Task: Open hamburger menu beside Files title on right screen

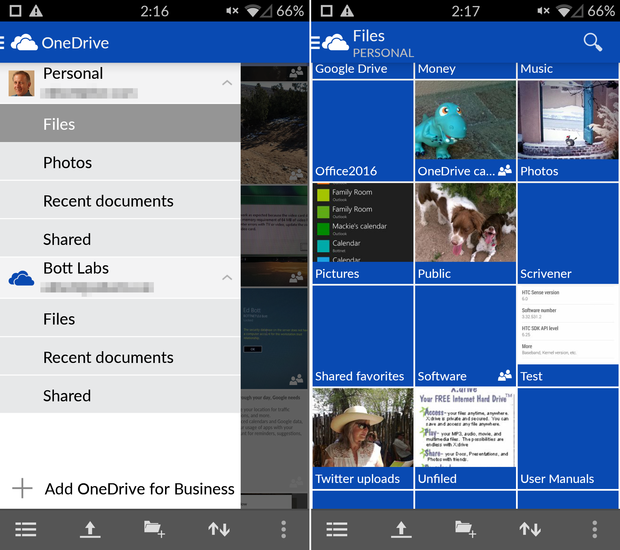Action: point(316,42)
